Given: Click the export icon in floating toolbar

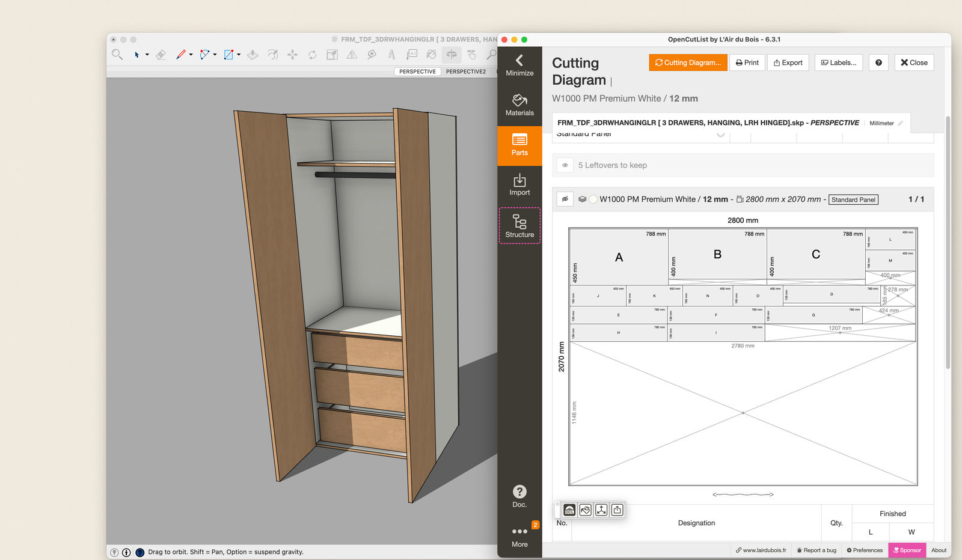Looking at the screenshot, I should click(617, 510).
